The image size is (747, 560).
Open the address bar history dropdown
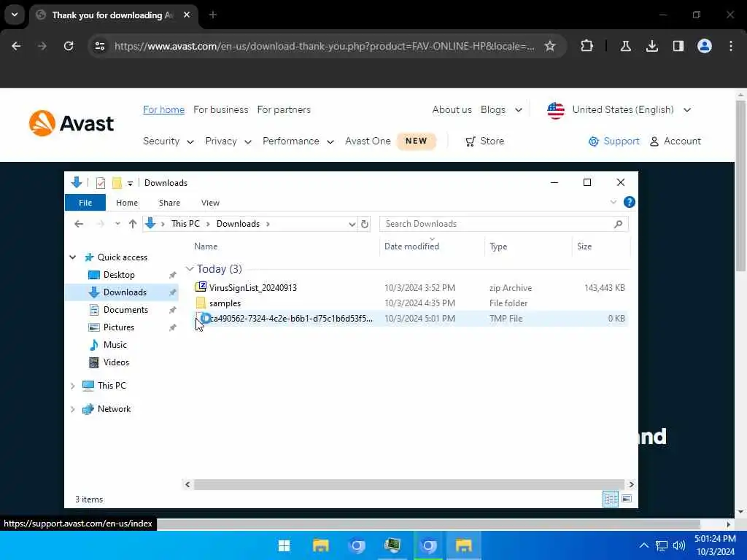(352, 225)
